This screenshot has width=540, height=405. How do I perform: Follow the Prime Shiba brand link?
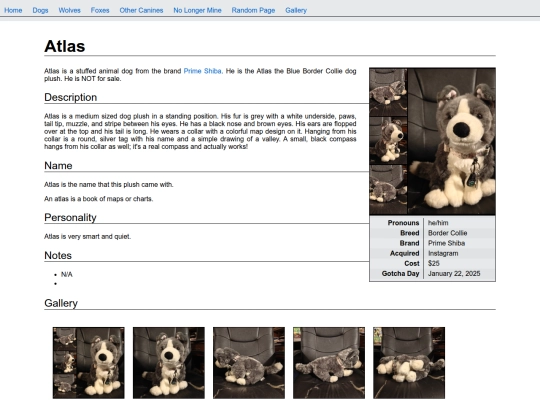(x=202, y=71)
